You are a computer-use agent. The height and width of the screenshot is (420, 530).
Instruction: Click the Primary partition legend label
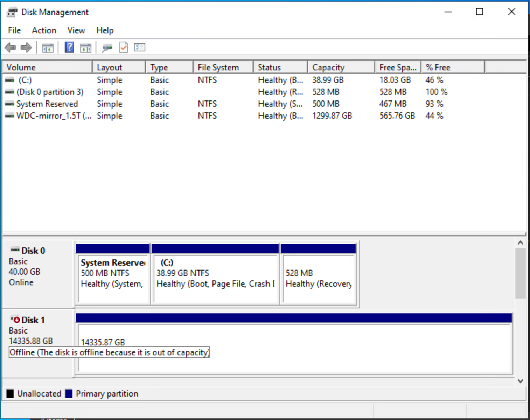pos(107,394)
